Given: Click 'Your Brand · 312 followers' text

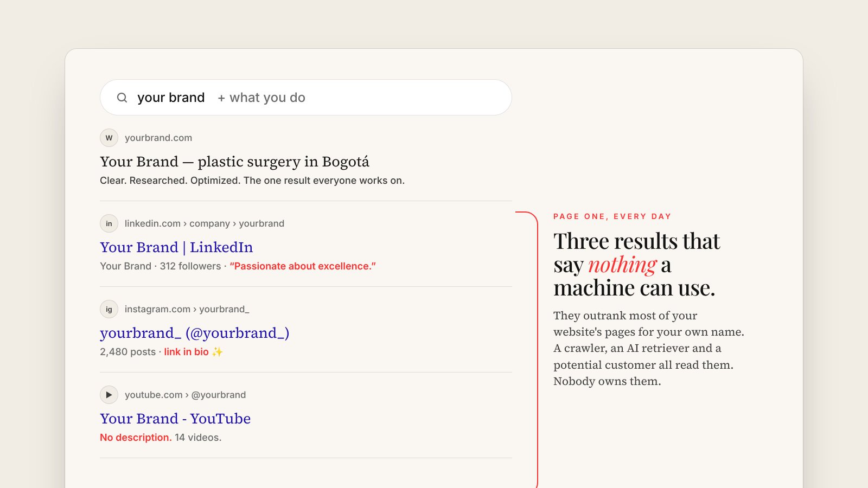Looking at the screenshot, I should (x=161, y=266).
